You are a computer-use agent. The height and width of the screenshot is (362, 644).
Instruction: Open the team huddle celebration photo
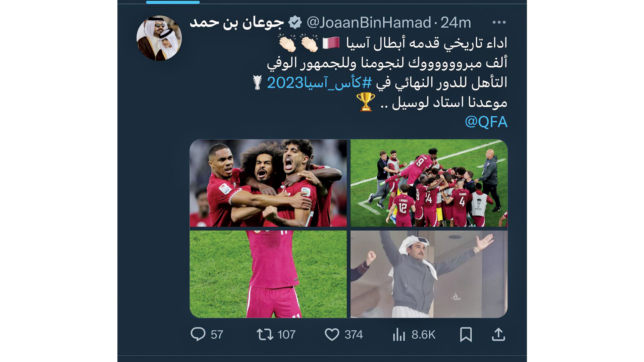429,183
